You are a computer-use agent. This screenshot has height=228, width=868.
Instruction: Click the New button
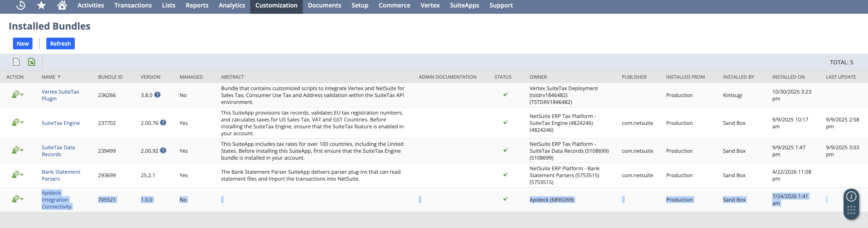point(22,43)
